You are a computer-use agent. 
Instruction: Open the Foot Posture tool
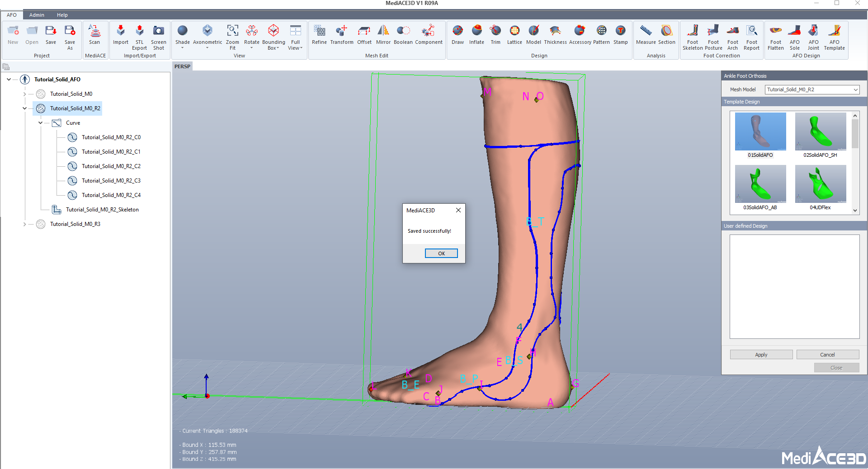[x=713, y=37]
